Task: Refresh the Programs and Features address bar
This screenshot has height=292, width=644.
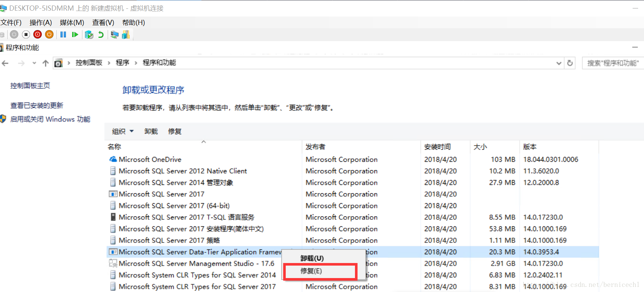Action: 570,63
